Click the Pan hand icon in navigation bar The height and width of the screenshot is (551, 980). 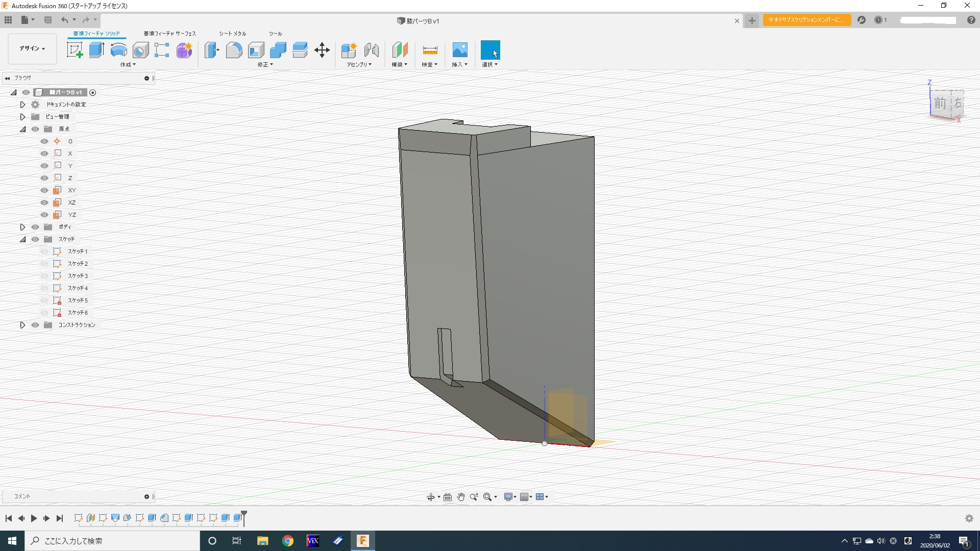point(461,497)
